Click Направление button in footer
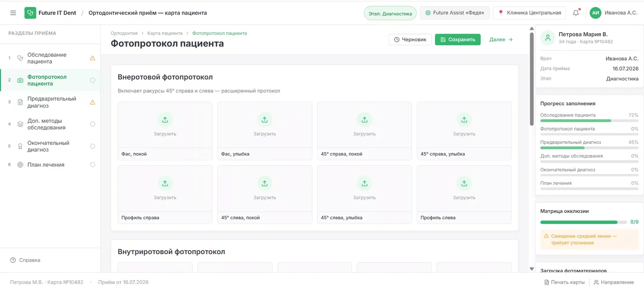 click(x=614, y=282)
